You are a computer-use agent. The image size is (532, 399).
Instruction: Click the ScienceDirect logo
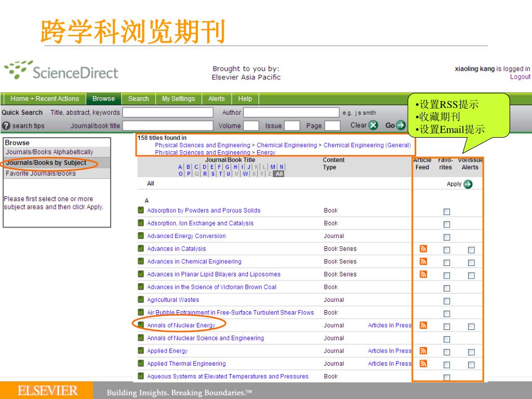[61, 70]
